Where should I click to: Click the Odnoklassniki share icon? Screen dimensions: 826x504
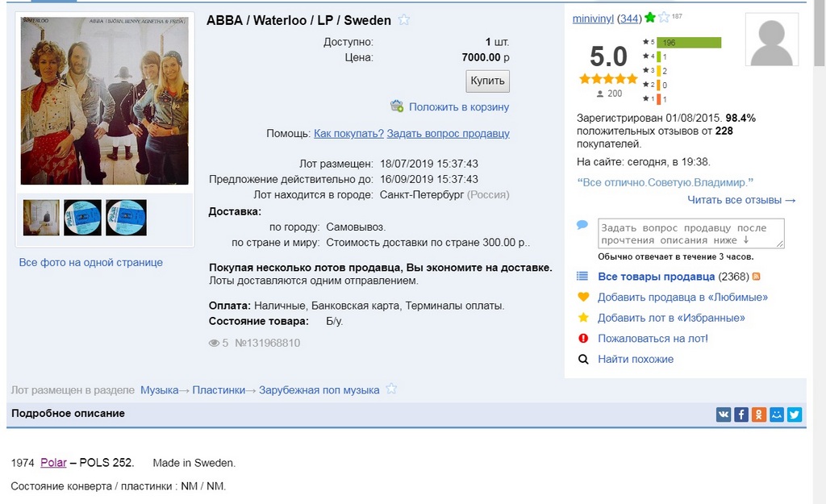click(759, 414)
